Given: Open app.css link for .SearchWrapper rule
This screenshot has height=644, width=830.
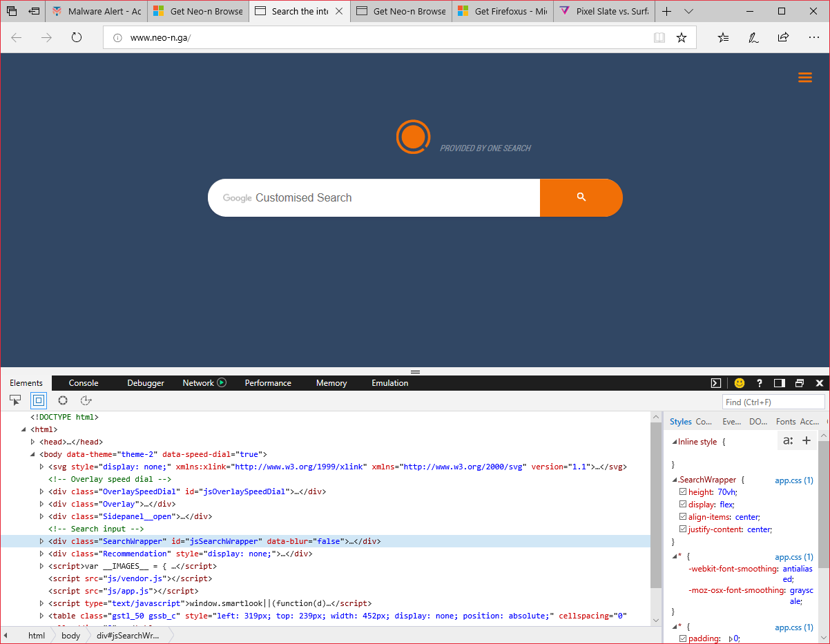Looking at the screenshot, I should pyautogui.click(x=794, y=480).
